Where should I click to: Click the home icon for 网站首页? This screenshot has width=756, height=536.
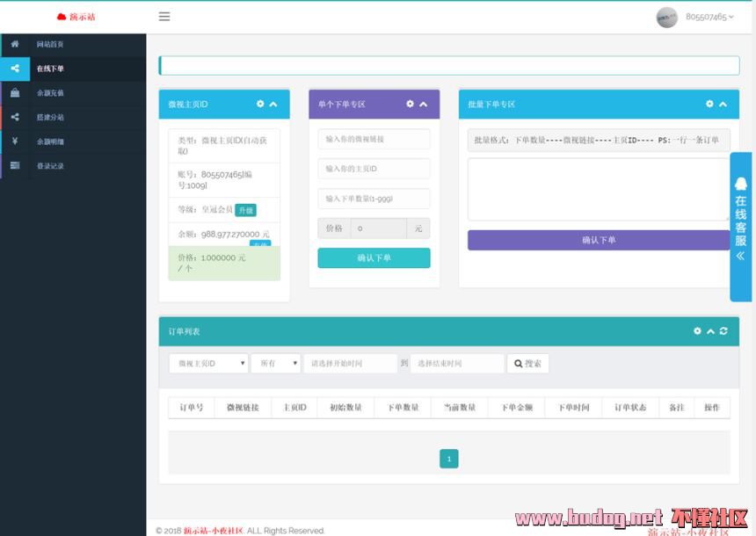tap(15, 44)
